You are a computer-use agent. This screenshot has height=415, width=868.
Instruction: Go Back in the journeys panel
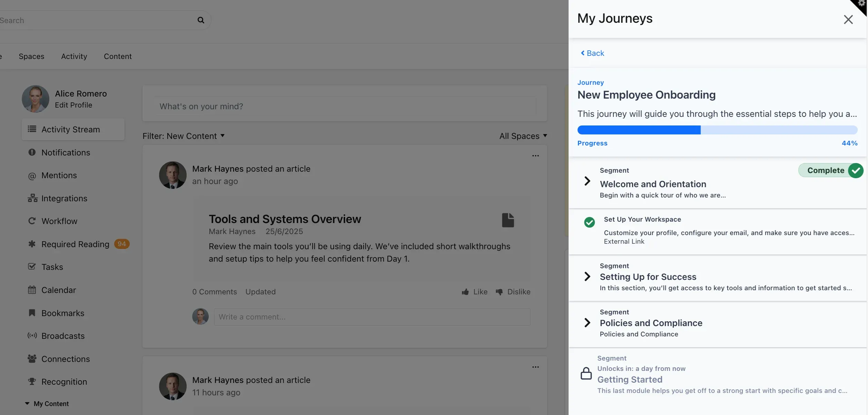pyautogui.click(x=592, y=53)
